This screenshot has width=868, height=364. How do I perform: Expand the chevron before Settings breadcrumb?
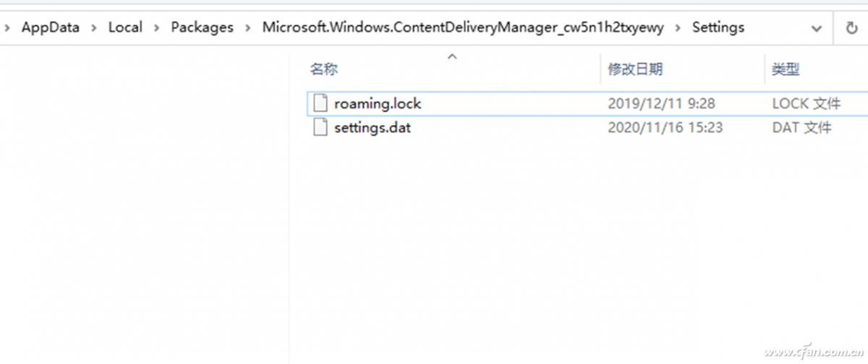point(678,27)
